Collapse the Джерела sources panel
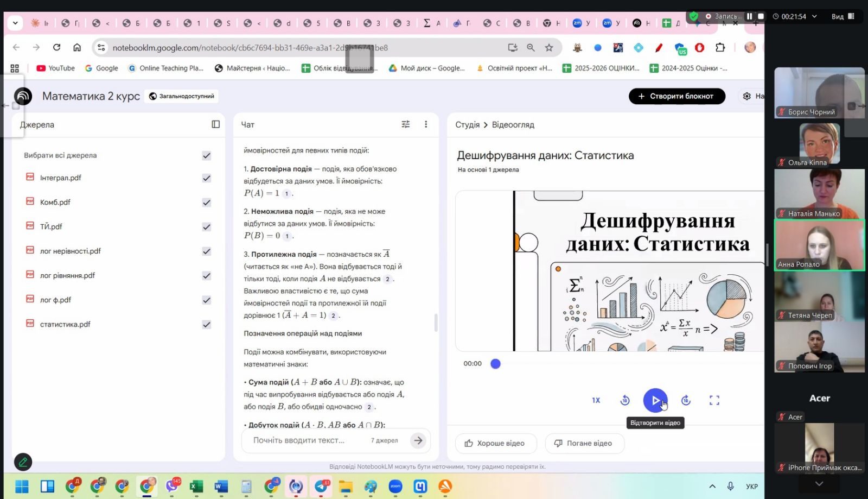Image resolution: width=868 pixels, height=499 pixels. pos(215,124)
